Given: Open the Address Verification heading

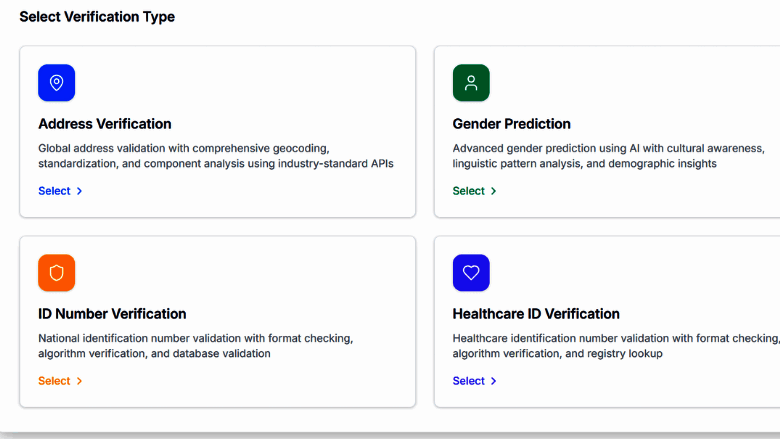Looking at the screenshot, I should (105, 124).
